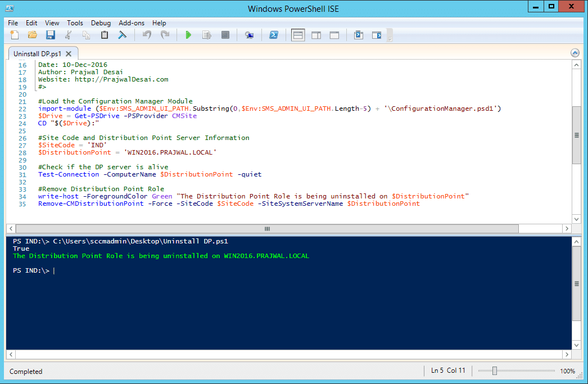Cut selection using scissors icon
Screen dimensions: 588x384
click(x=68, y=35)
